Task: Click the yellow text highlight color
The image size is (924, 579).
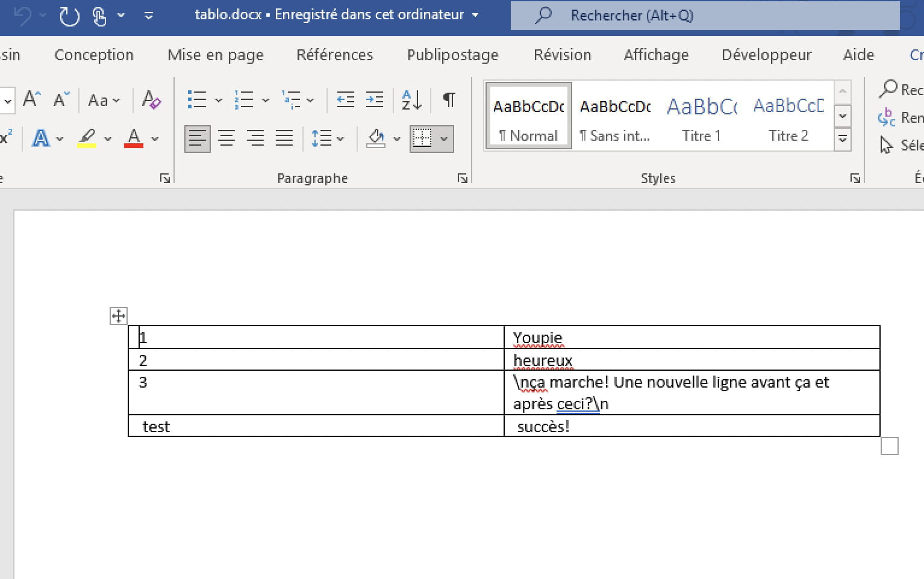Action: [87, 138]
